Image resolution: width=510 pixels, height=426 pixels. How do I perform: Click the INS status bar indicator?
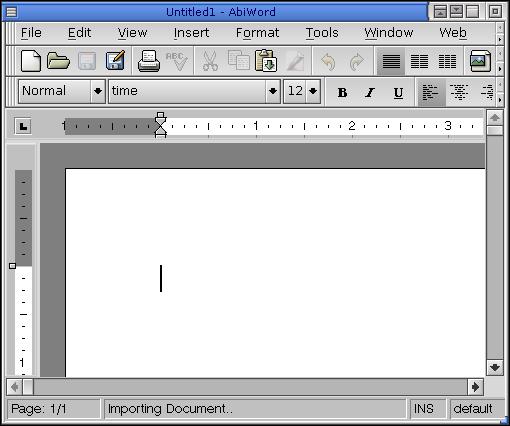(427, 409)
